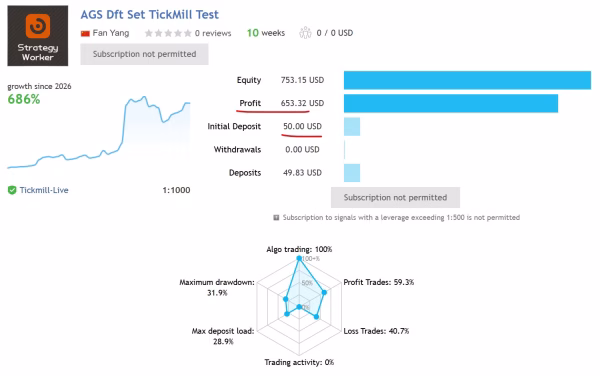Open the Tickmill-Live broker link
600x376 pixels.
pos(44,190)
